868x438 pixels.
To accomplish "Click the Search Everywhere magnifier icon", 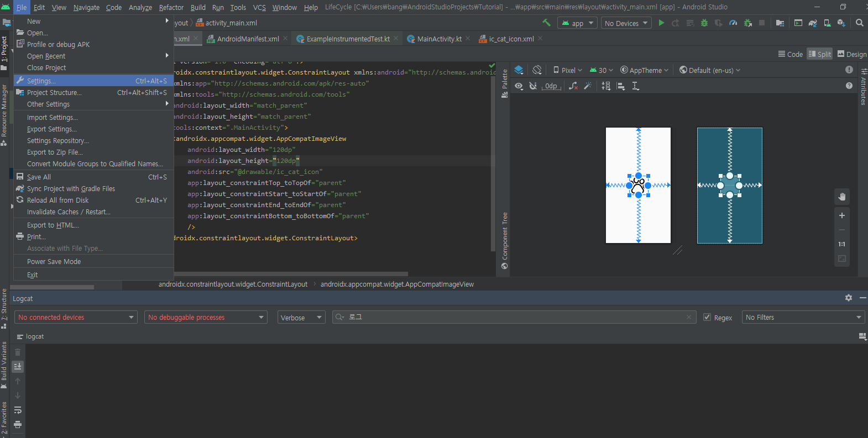I will pyautogui.click(x=859, y=23).
